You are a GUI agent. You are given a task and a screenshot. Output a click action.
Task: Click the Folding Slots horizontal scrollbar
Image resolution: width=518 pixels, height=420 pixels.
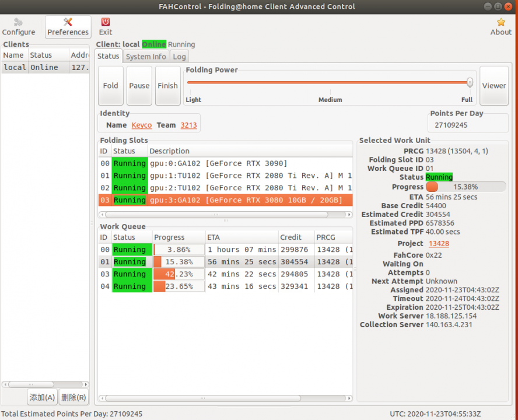(216, 215)
